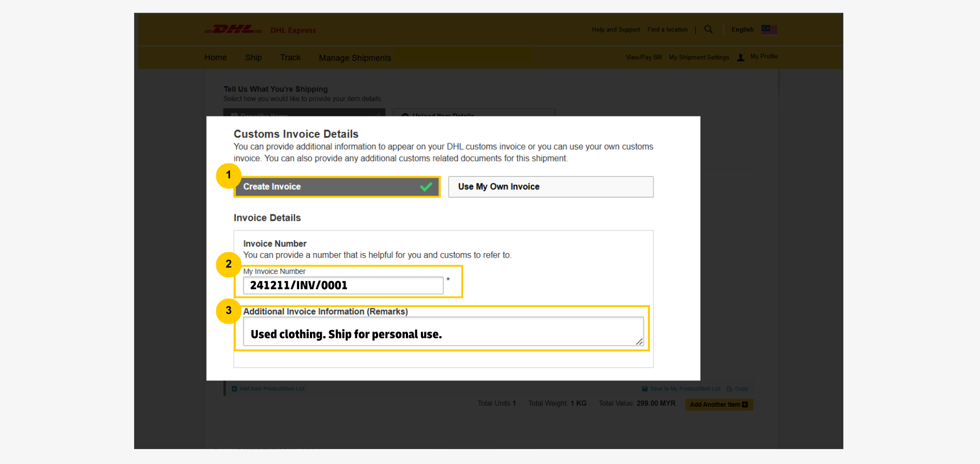Click the Malaysia flag icon
Screen dimensions: 980x464
[x=769, y=29]
